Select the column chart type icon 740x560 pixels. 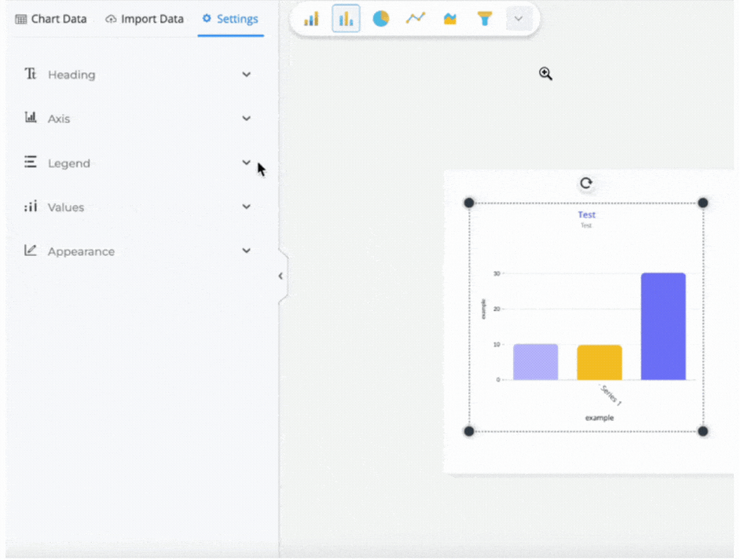(346, 19)
